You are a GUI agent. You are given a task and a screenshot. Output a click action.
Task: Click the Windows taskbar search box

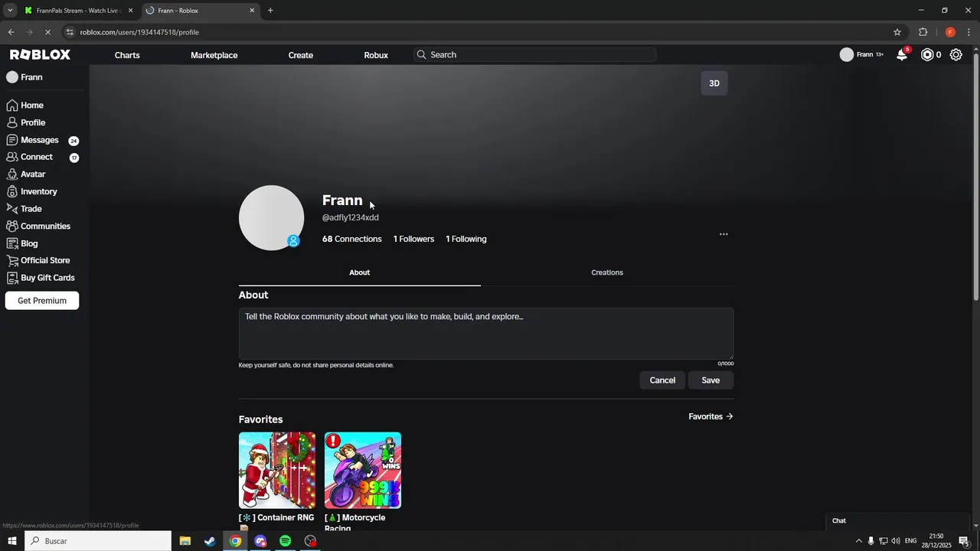click(98, 541)
